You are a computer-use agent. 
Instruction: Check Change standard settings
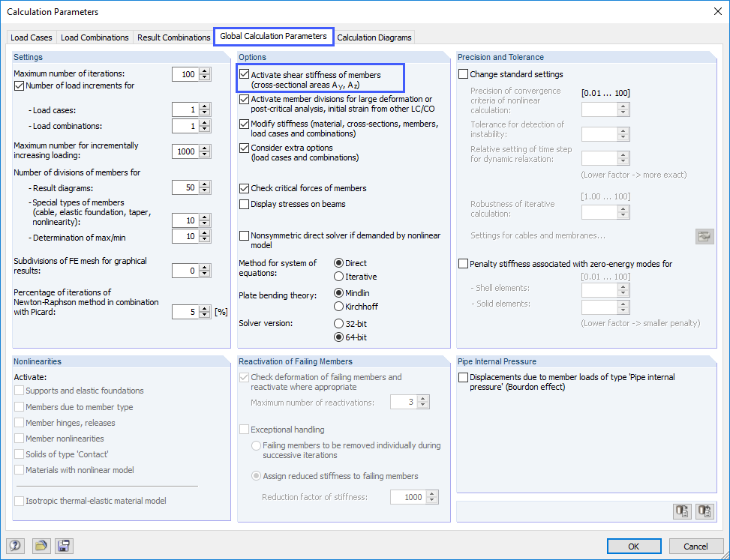(463, 73)
